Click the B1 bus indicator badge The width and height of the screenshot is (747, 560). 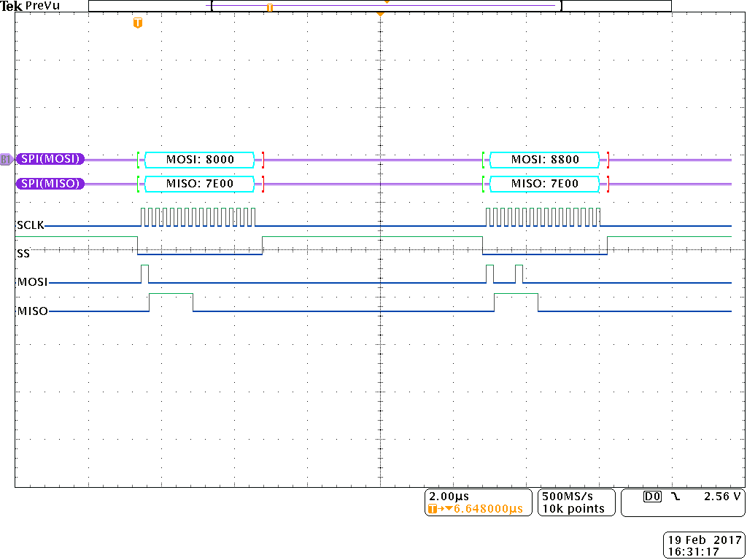click(7, 160)
